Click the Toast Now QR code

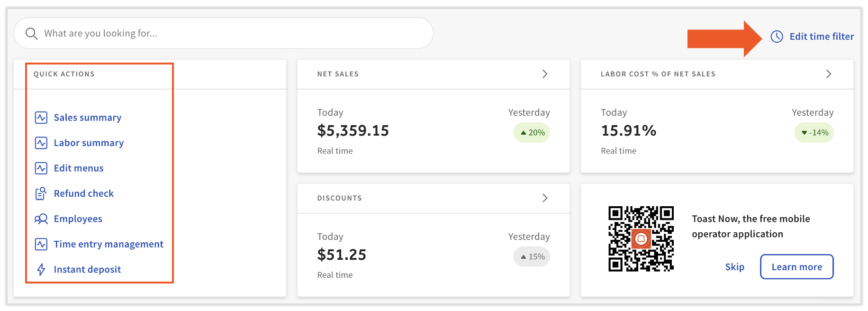(641, 239)
